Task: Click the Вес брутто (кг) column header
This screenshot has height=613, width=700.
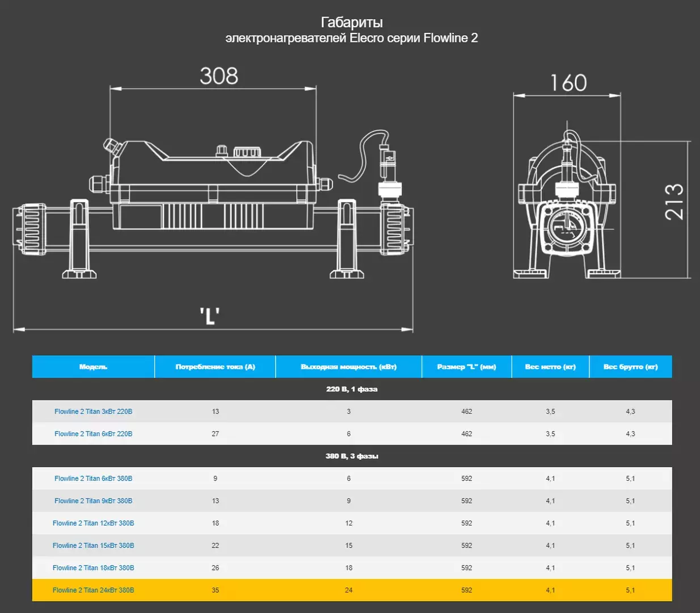Action: 630,367
